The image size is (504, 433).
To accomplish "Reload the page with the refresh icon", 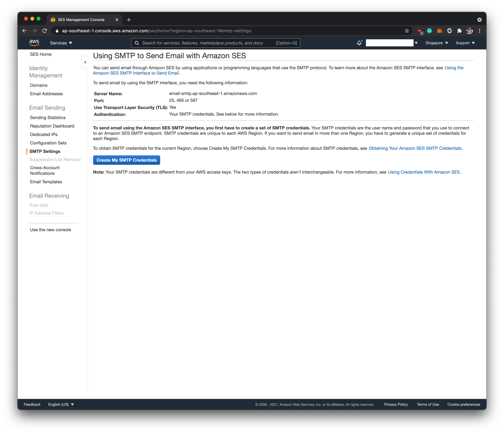I will pos(45,31).
